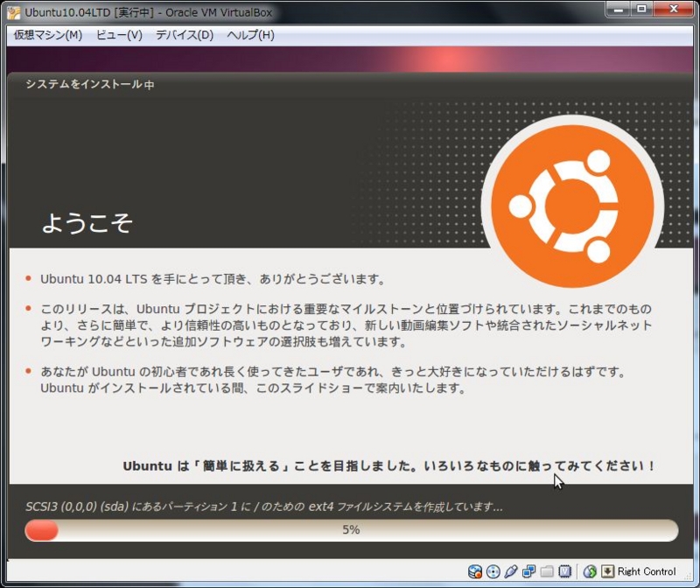Click the keyboard capture arrow icon
The height and width of the screenshot is (588, 700).
click(607, 571)
